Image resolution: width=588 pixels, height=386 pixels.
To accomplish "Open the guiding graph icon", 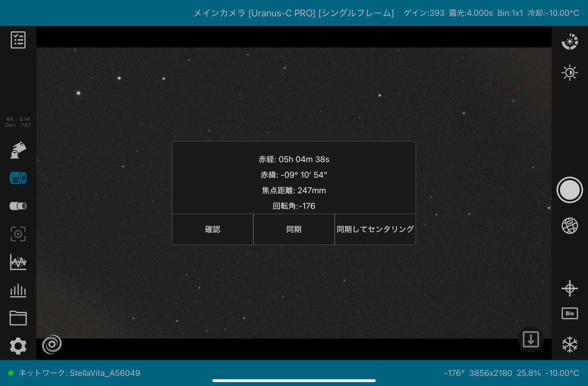I will [x=18, y=262].
